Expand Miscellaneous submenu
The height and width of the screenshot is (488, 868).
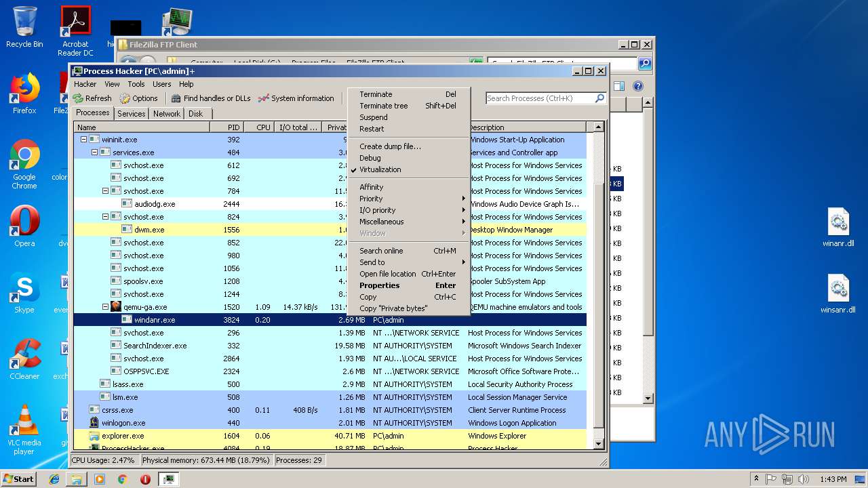[408, 222]
